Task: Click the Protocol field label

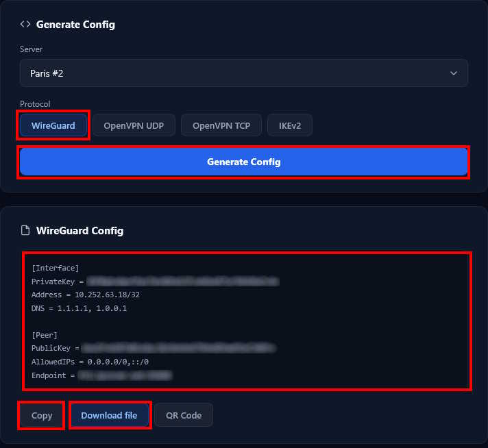Action: click(35, 104)
